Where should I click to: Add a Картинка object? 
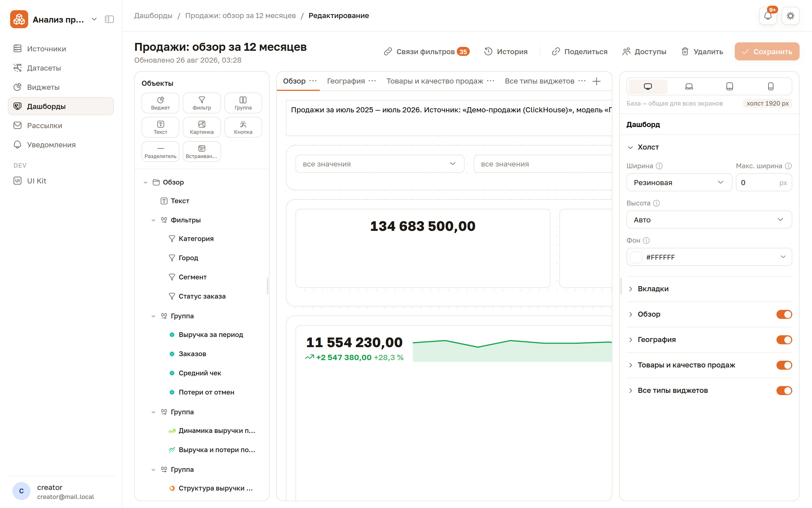[x=202, y=127]
